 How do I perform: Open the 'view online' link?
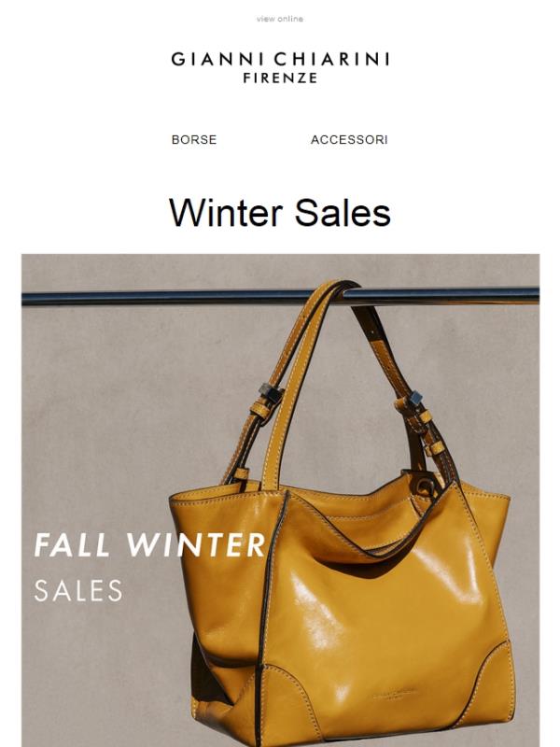[279, 19]
